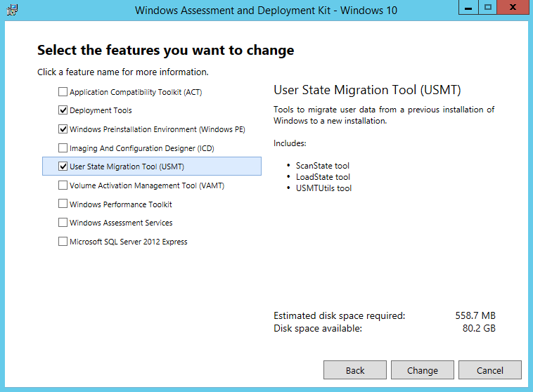Cancel the feature change wizard

coord(490,370)
